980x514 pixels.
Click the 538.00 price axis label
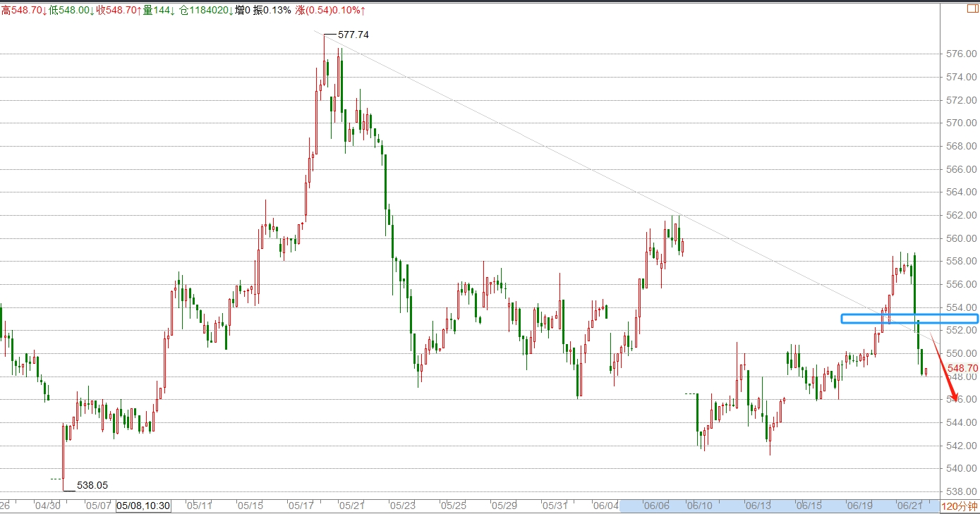[962, 491]
